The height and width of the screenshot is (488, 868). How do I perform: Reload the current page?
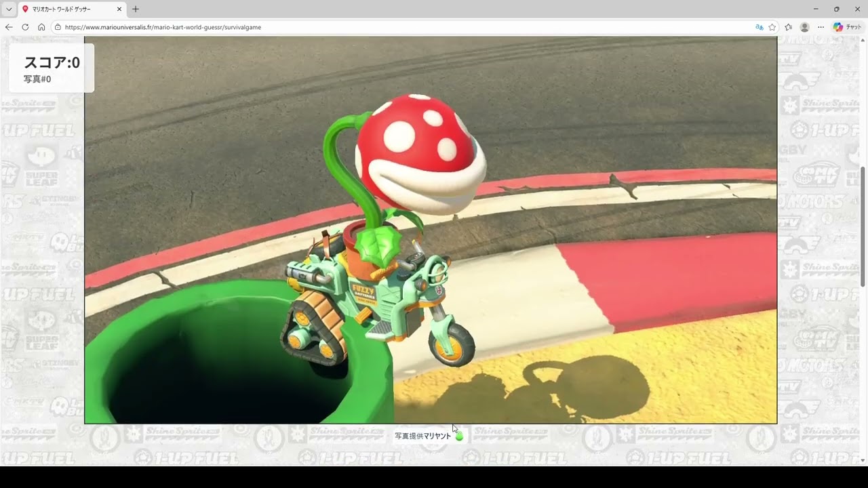(x=25, y=27)
